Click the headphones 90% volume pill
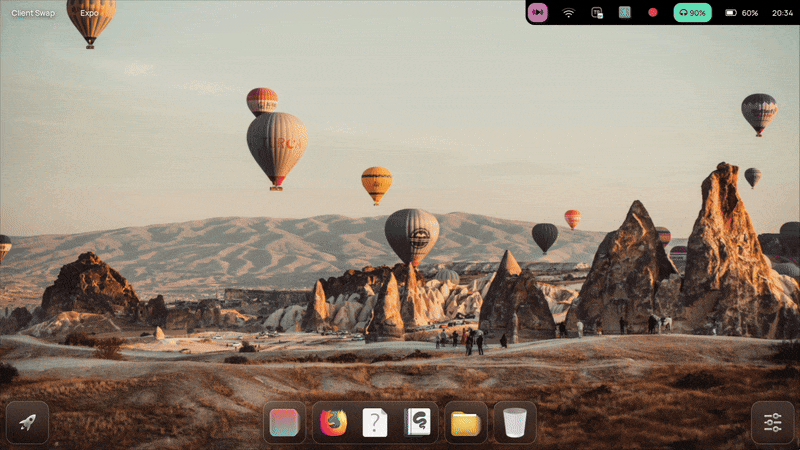Screen dimensions: 800x450 coord(691,13)
